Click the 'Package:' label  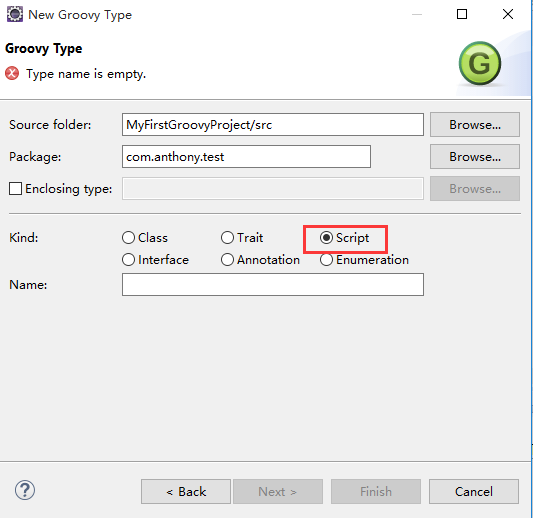point(35,157)
